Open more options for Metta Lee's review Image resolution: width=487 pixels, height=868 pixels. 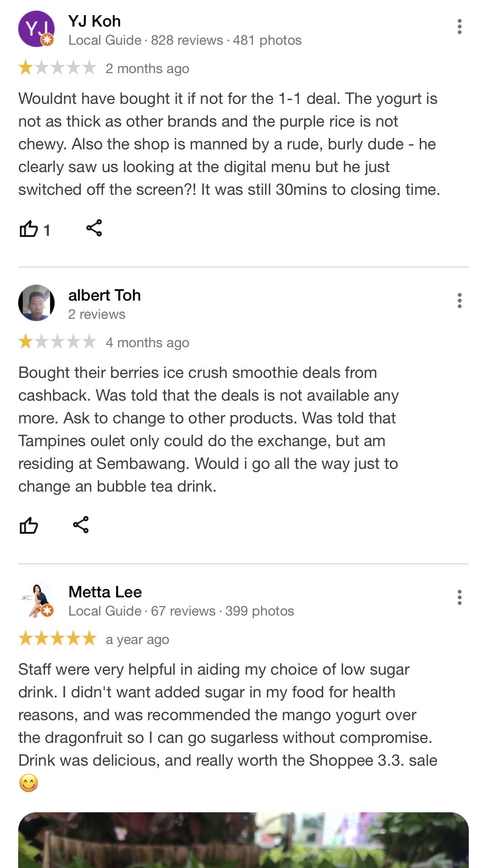(x=459, y=598)
